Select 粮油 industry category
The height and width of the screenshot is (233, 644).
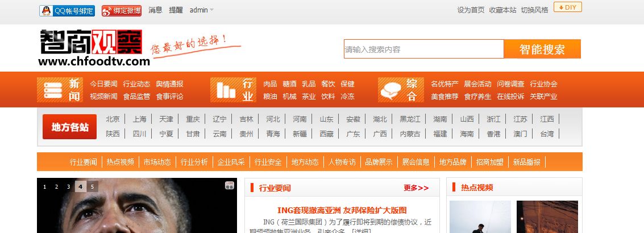click(x=270, y=97)
